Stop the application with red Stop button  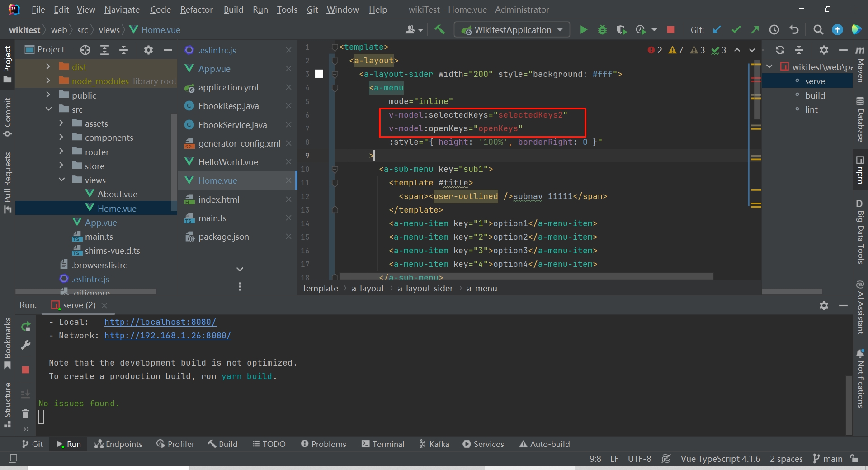click(670, 30)
